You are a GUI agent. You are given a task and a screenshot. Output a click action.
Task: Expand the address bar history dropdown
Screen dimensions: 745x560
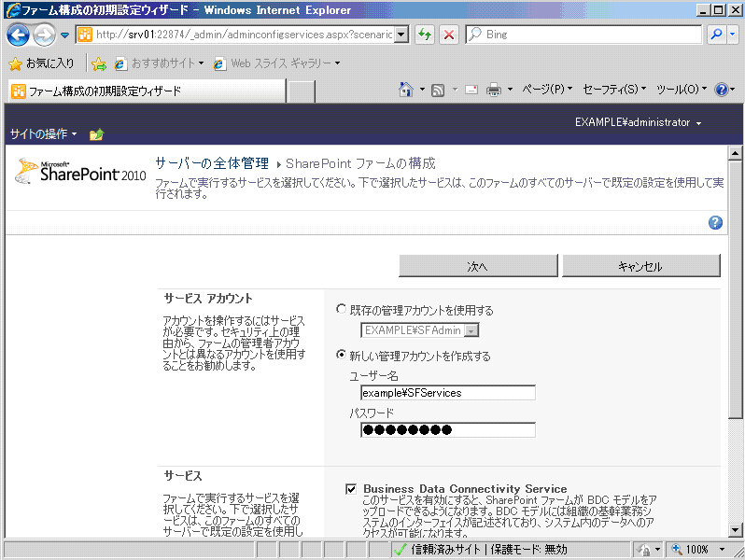pos(402,35)
